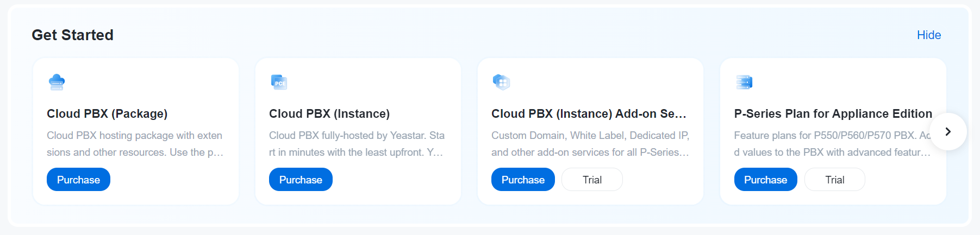This screenshot has width=980, height=235.
Task: Click the Cloud PBX hosting package description
Action: pos(135,144)
